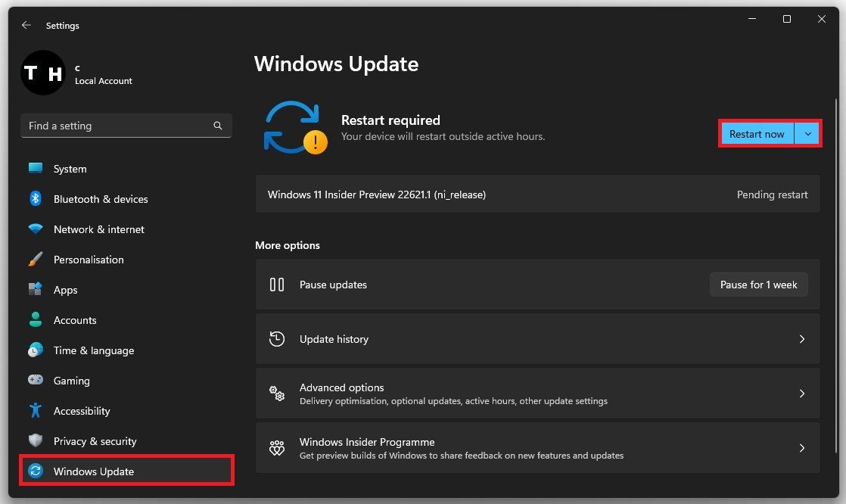Open the Restart now dropdown arrow
This screenshot has height=504, width=846.
807,134
